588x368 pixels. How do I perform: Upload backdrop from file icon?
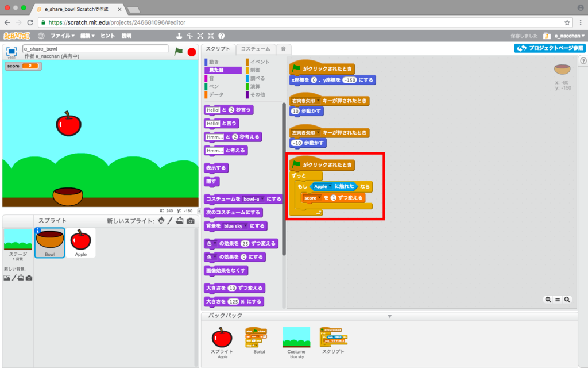click(x=21, y=278)
